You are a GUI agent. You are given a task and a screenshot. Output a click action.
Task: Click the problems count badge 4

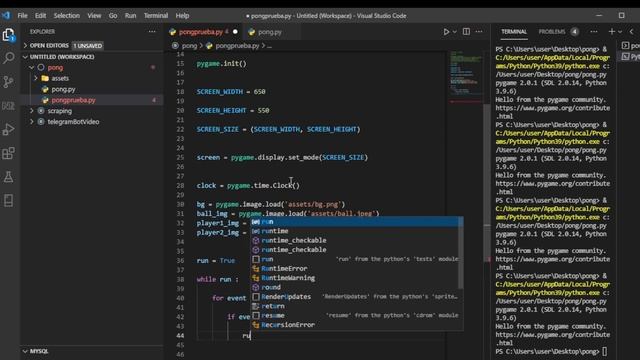click(575, 32)
